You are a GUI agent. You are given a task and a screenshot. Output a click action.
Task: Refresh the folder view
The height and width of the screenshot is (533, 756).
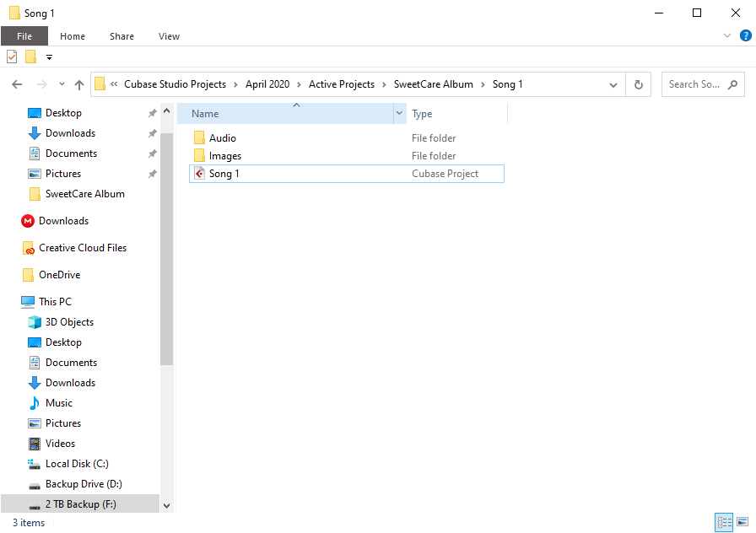(639, 84)
